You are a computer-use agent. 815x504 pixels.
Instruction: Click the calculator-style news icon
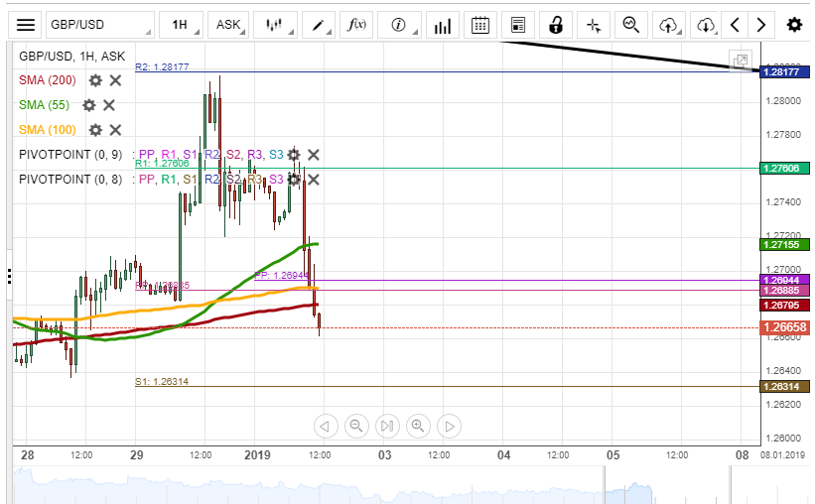518,25
